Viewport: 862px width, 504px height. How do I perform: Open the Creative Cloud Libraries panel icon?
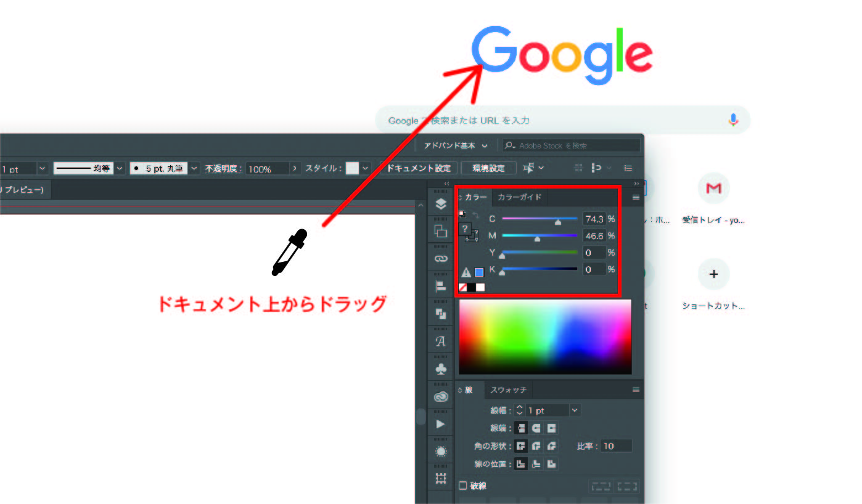tap(440, 397)
